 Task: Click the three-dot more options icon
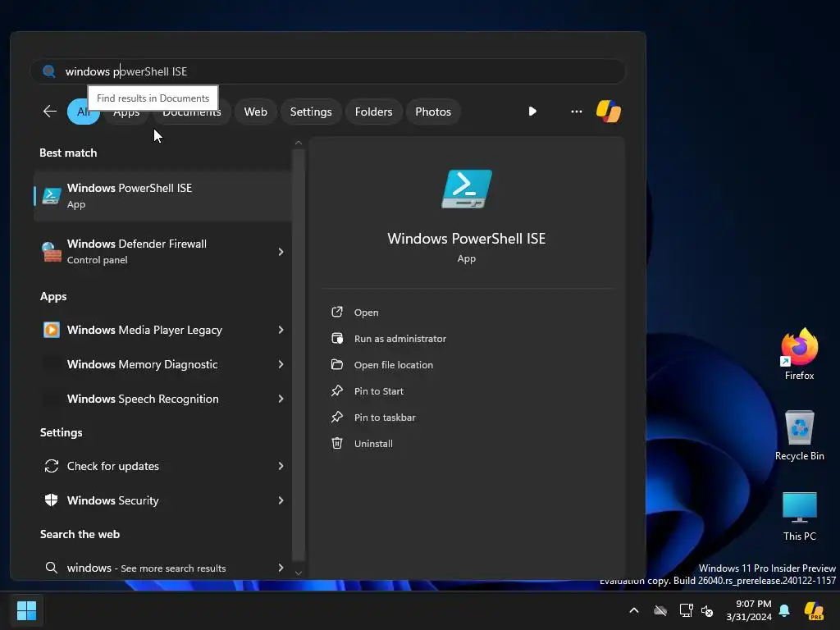577,112
